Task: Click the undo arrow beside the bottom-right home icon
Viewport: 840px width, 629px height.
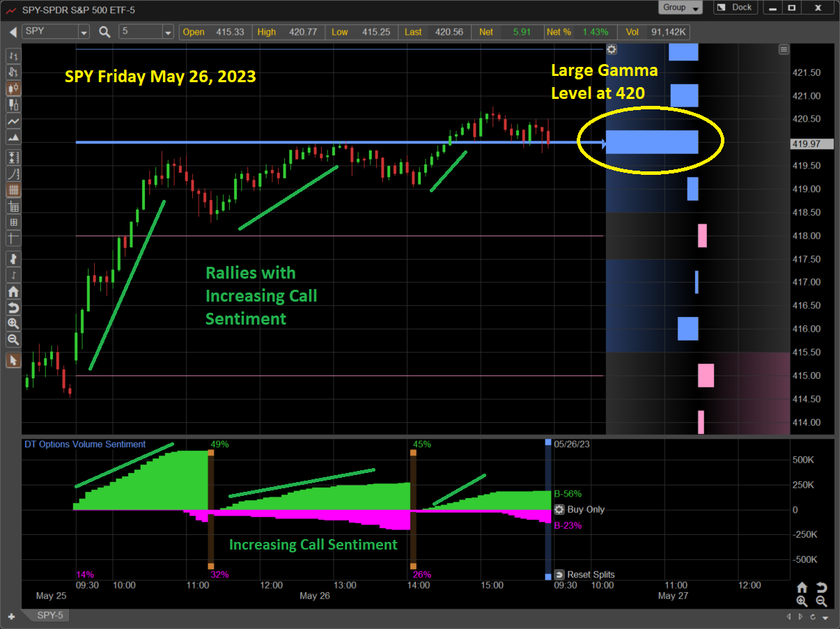Action: [821, 588]
